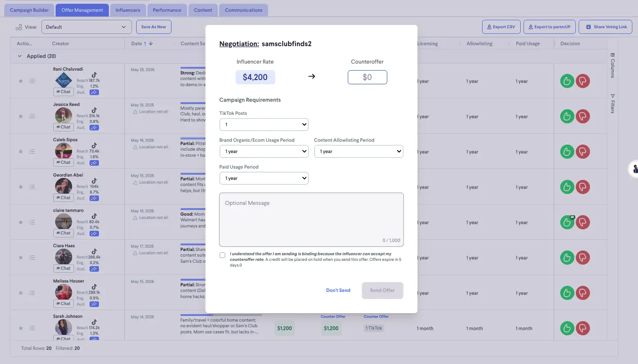
Task: Switch to Performance tab
Action: click(x=167, y=10)
